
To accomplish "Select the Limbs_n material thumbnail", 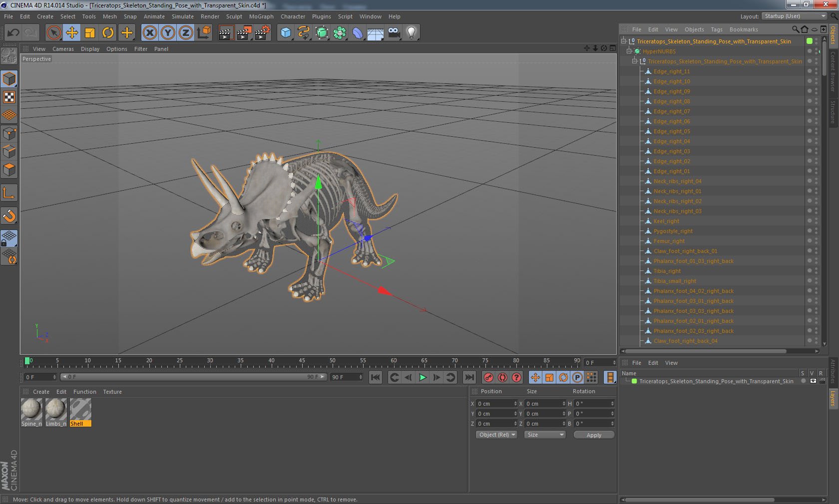I will (x=56, y=412).
